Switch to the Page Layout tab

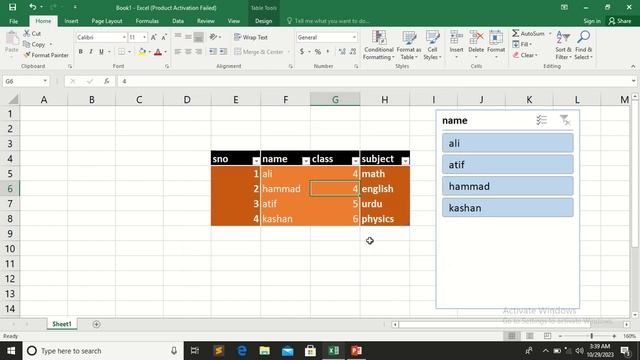[107, 21]
